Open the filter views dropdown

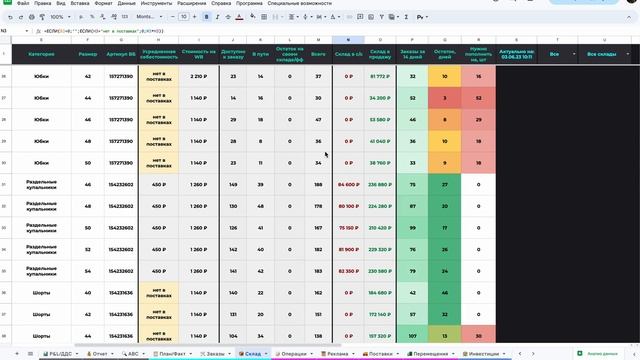click(393, 17)
